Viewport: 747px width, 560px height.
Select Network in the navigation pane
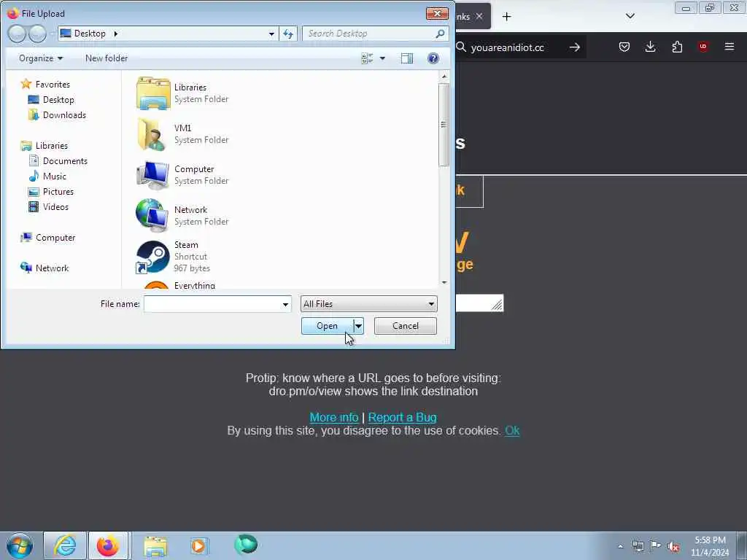coord(44,268)
